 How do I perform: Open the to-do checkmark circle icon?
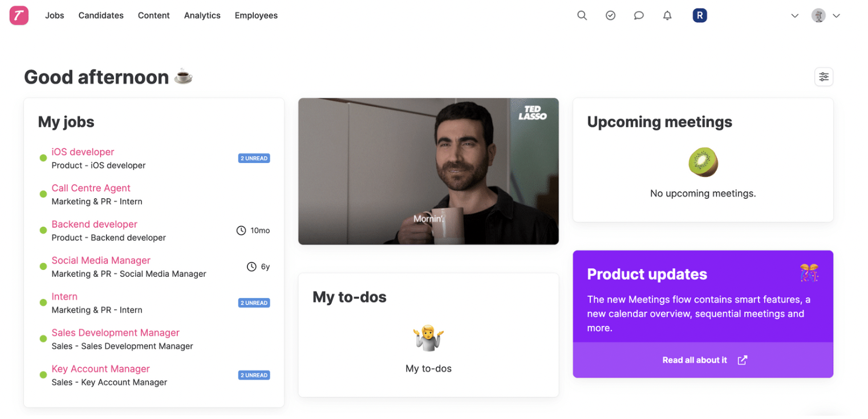[610, 16]
